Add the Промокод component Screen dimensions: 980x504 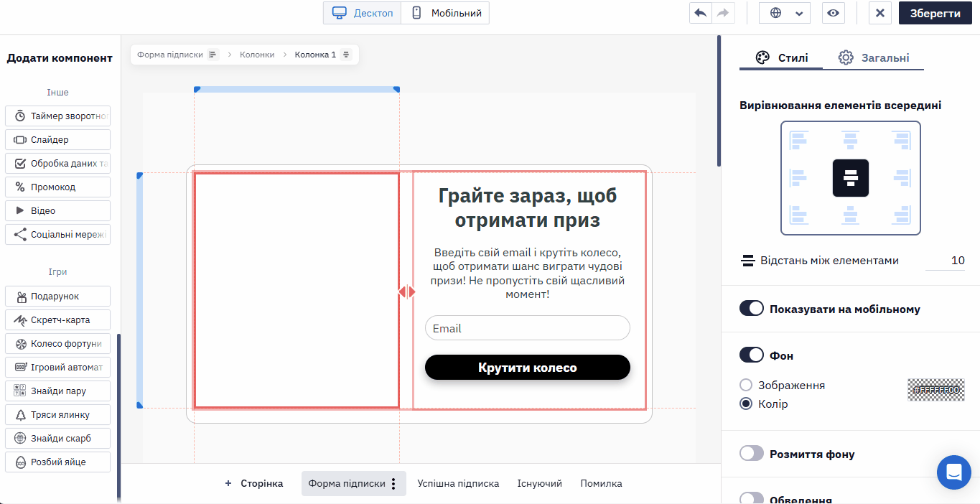coord(57,187)
